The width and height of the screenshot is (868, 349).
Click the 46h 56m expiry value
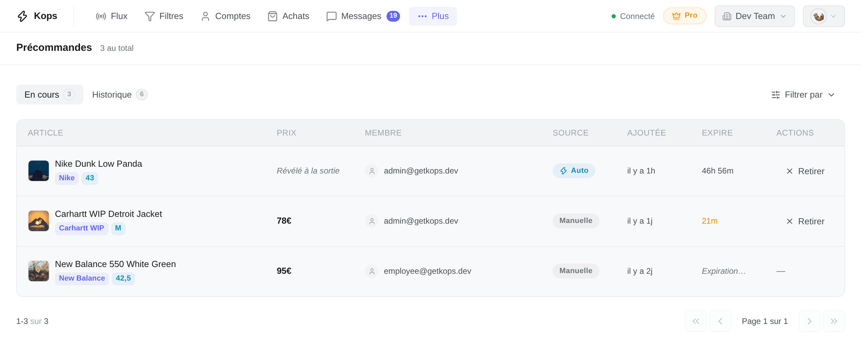(x=717, y=171)
